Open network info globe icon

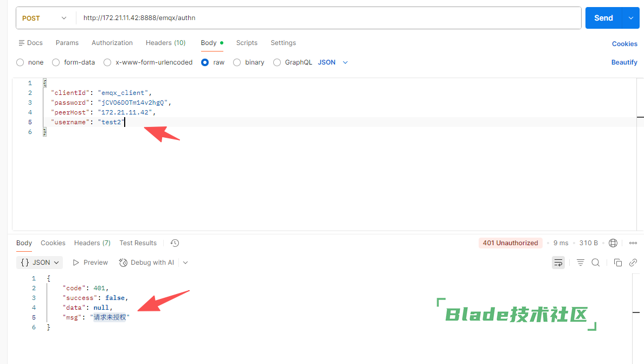click(613, 243)
